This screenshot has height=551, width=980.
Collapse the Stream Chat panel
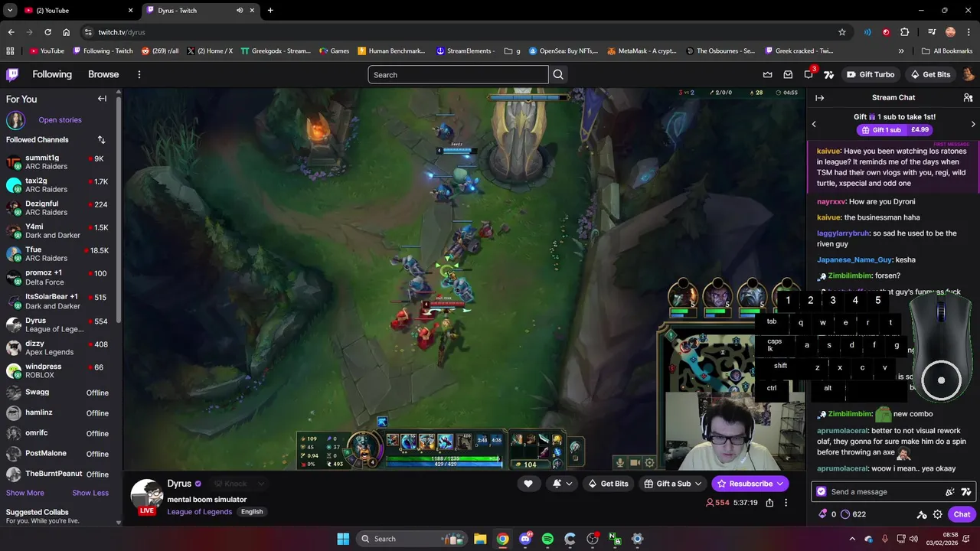coord(819,98)
